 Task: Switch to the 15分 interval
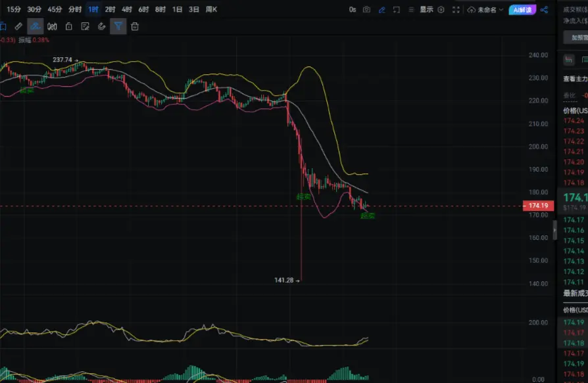(x=14, y=9)
